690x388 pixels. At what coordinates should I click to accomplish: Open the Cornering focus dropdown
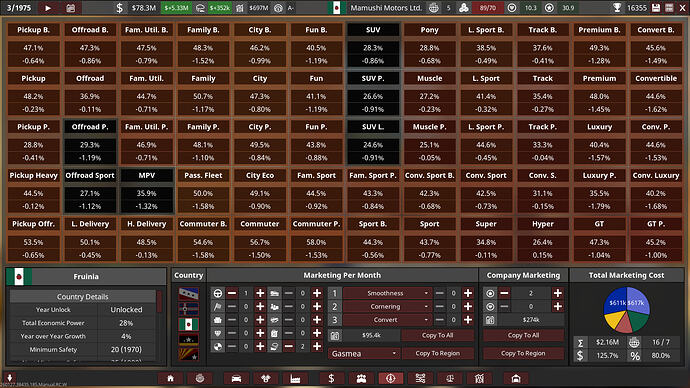(387, 307)
